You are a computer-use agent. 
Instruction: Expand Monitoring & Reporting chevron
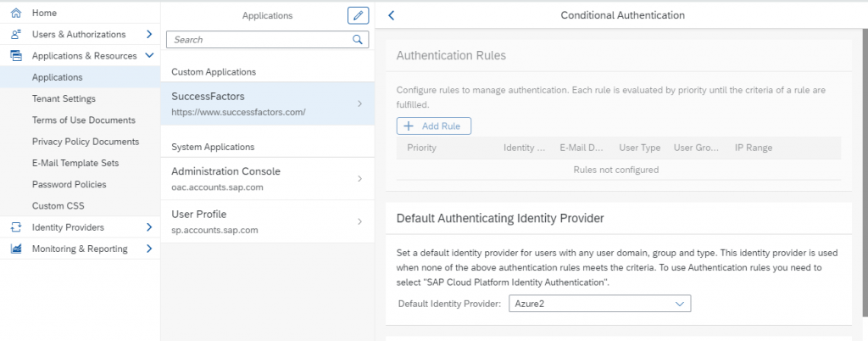click(x=149, y=249)
